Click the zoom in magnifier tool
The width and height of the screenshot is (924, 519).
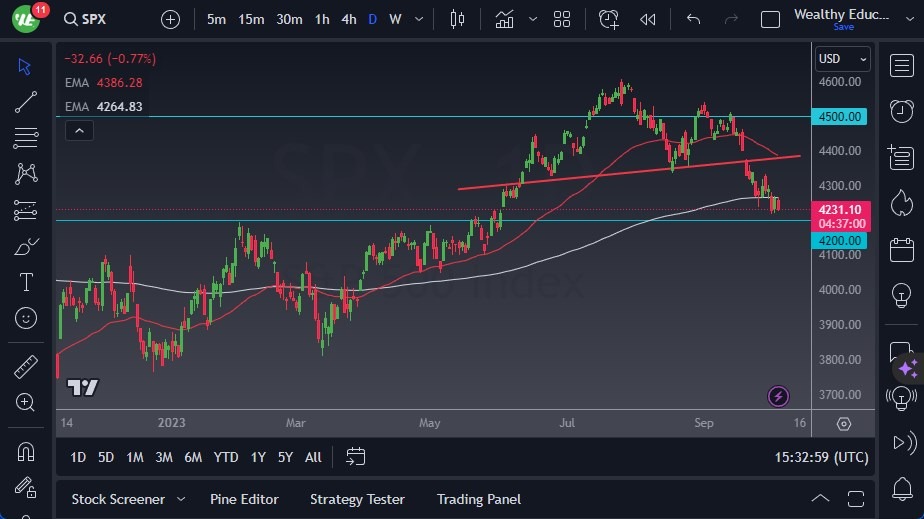click(x=26, y=402)
